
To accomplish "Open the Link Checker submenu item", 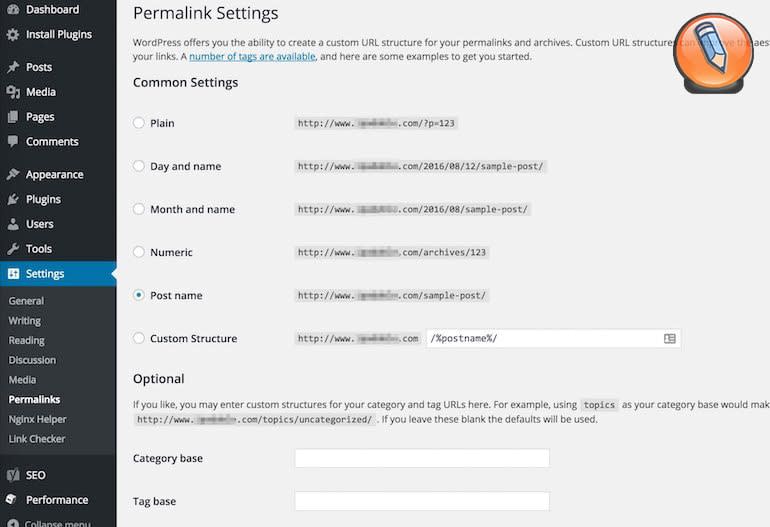I will click(x=37, y=439).
